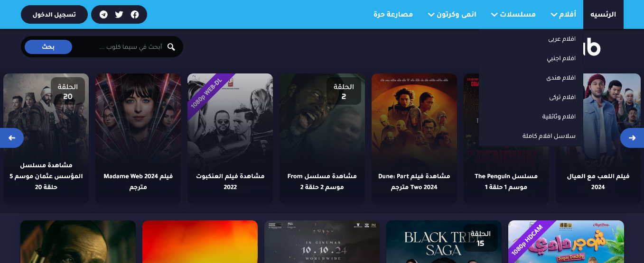
Task: Click the left carousel arrow
Action: pos(12,138)
